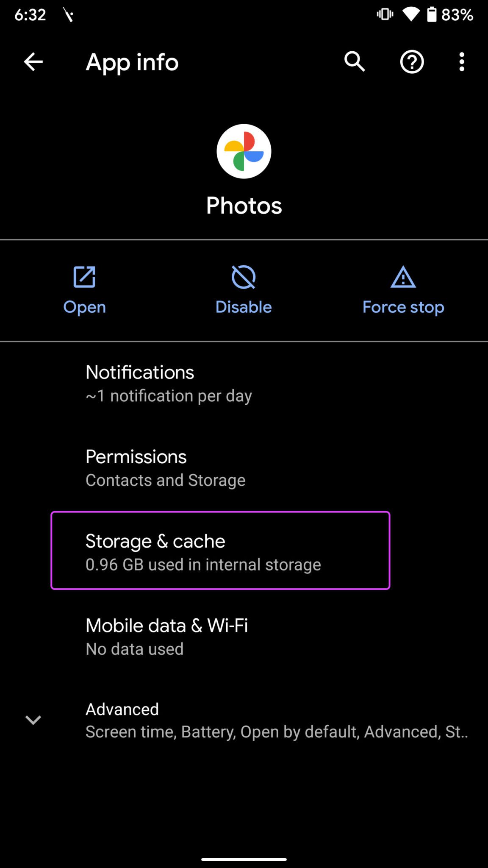The height and width of the screenshot is (868, 488).
Task: Tap the Wi-Fi status bar icon
Action: [412, 14]
